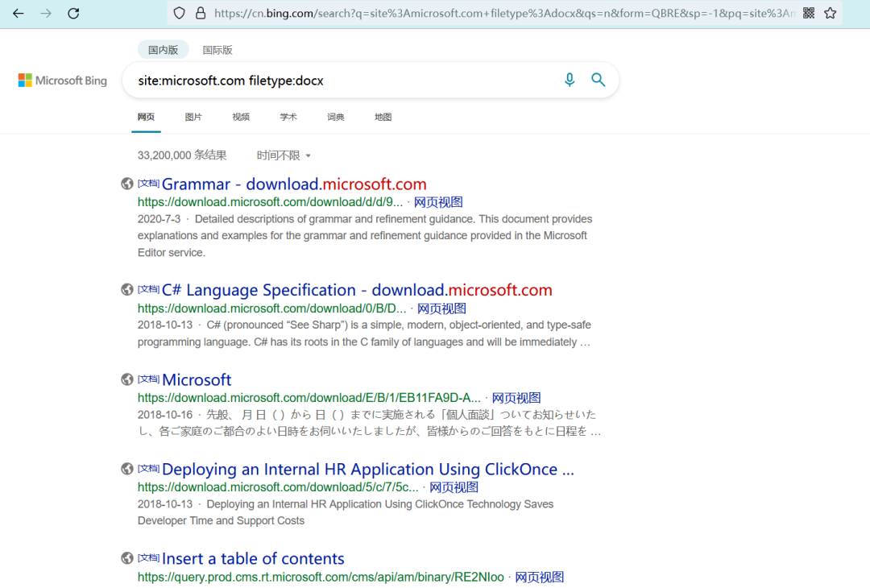This screenshot has height=588, width=870.
Task: Start voice search with the microphone icon
Action: point(570,80)
